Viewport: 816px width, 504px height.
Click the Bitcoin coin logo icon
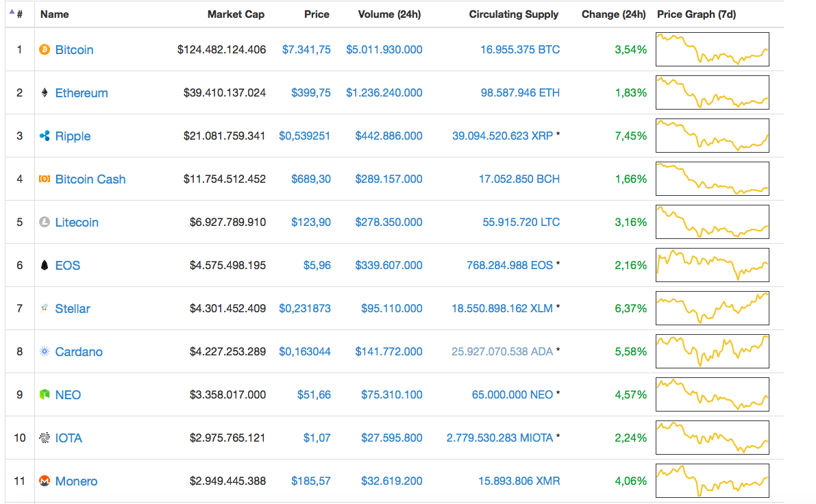pos(45,50)
